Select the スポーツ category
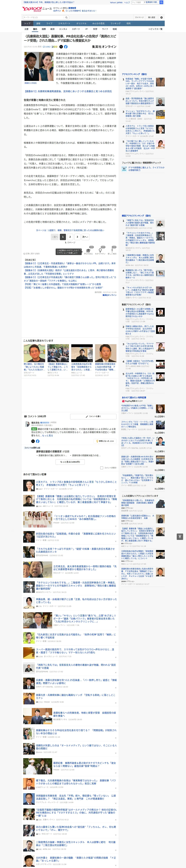 point(76,29)
